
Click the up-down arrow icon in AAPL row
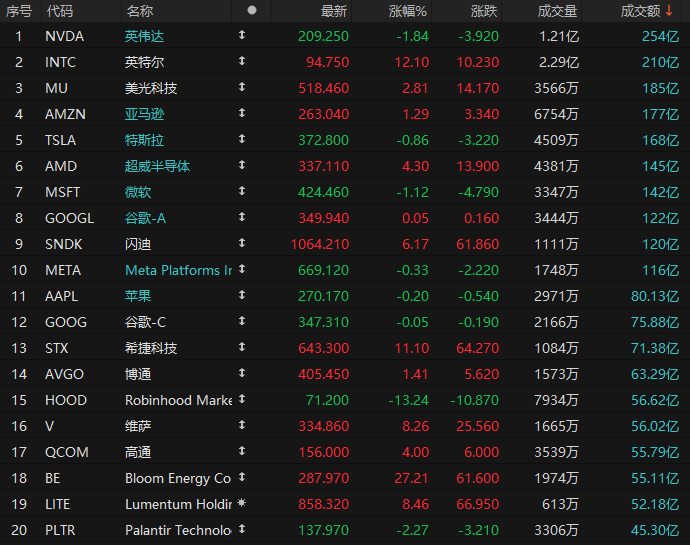coord(242,295)
